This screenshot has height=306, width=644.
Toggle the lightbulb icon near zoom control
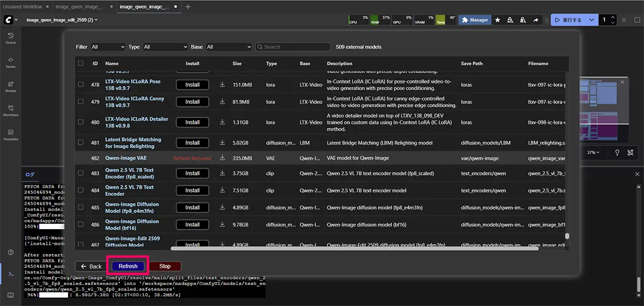[617, 152]
